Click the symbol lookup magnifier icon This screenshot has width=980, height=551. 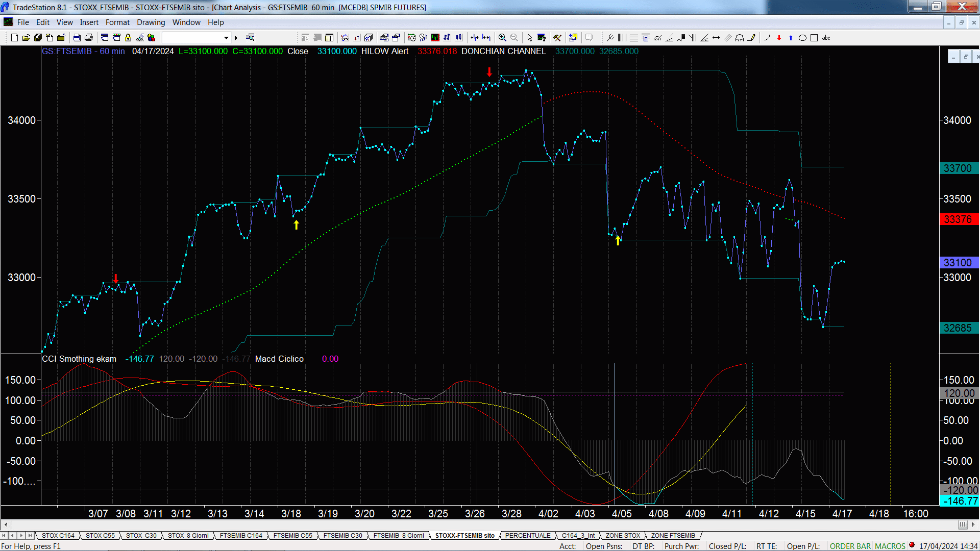tap(250, 38)
